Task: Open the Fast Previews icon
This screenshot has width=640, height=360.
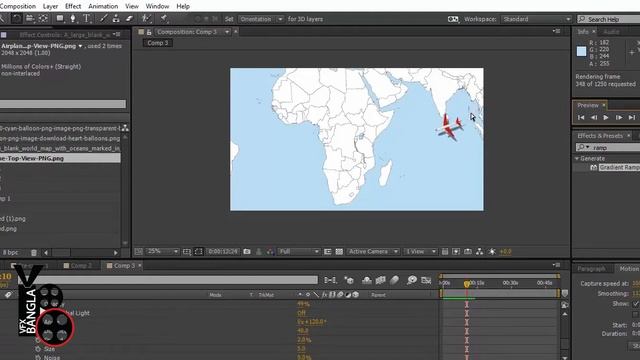Action: point(456,252)
